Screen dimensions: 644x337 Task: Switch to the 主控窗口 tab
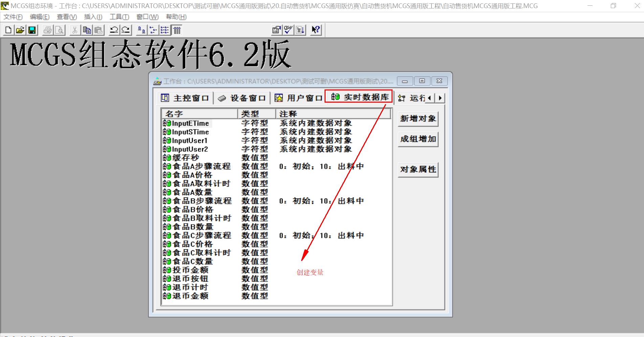coord(185,98)
